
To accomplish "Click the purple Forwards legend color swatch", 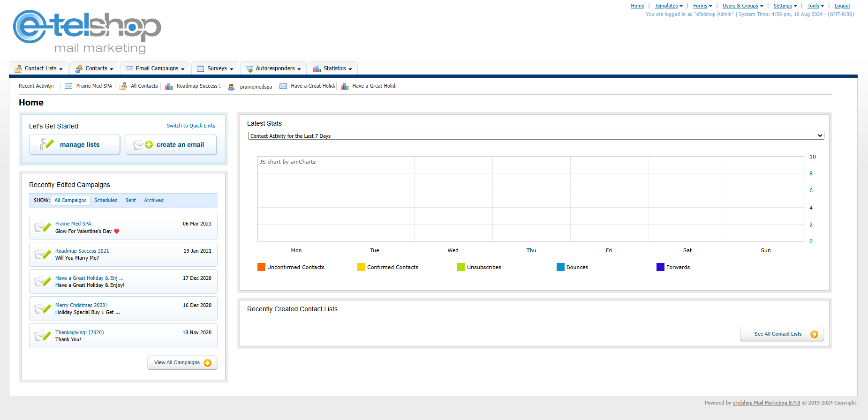I will (x=660, y=267).
